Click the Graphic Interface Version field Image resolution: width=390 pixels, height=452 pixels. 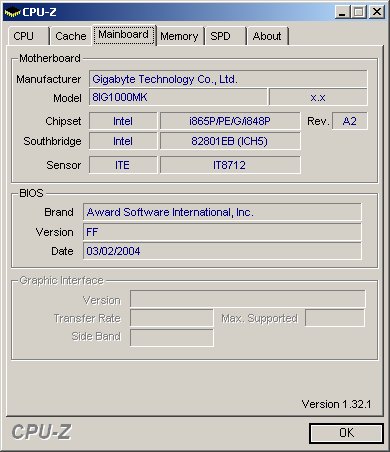(x=248, y=299)
